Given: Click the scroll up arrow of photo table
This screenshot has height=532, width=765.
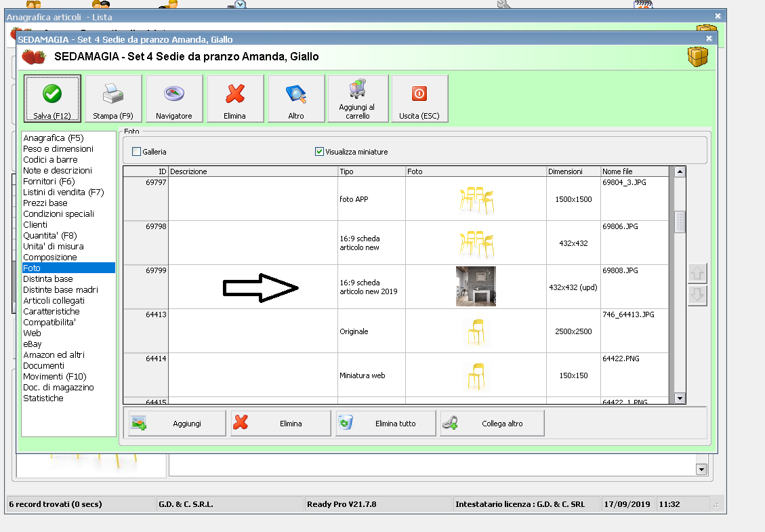Looking at the screenshot, I should click(x=680, y=172).
